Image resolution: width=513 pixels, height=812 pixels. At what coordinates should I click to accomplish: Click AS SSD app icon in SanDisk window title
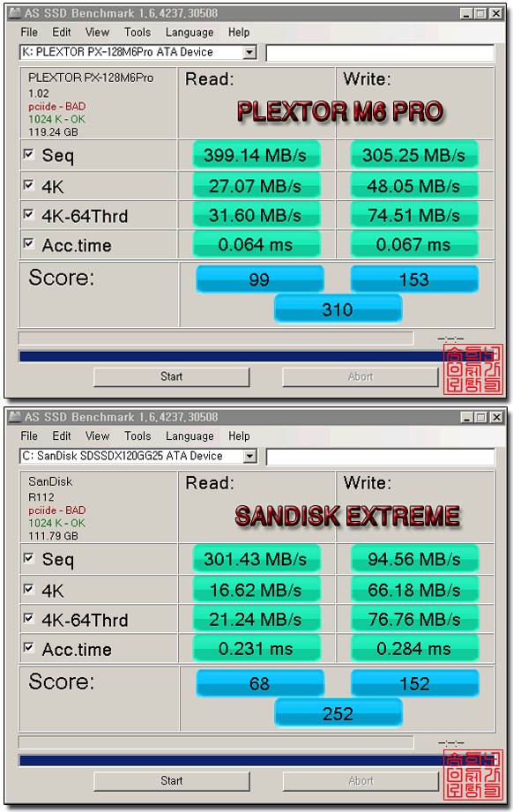(15, 417)
